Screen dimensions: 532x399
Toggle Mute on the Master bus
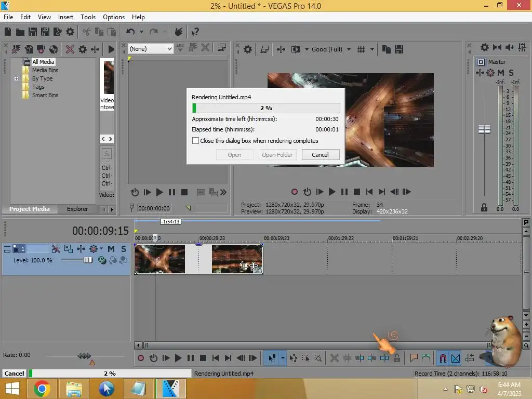pyautogui.click(x=501, y=73)
